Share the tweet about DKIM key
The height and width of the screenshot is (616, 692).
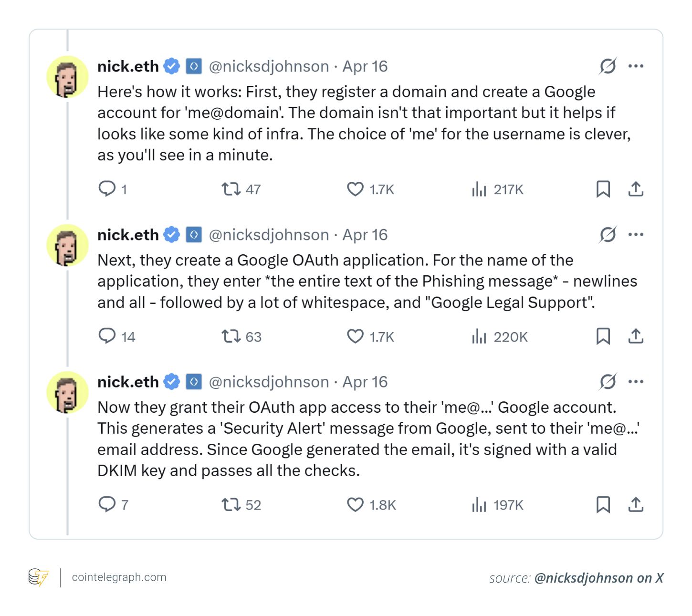click(636, 504)
